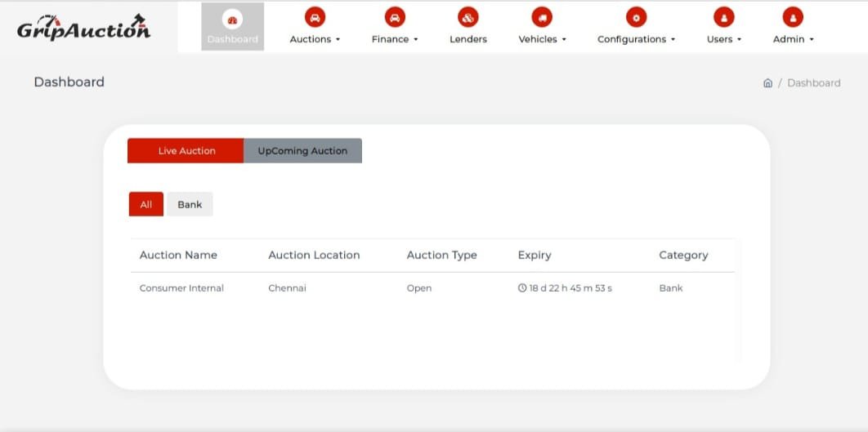Viewport: 868px width, 432px height.
Task: Expand the Configurations dropdown menu
Action: click(636, 39)
